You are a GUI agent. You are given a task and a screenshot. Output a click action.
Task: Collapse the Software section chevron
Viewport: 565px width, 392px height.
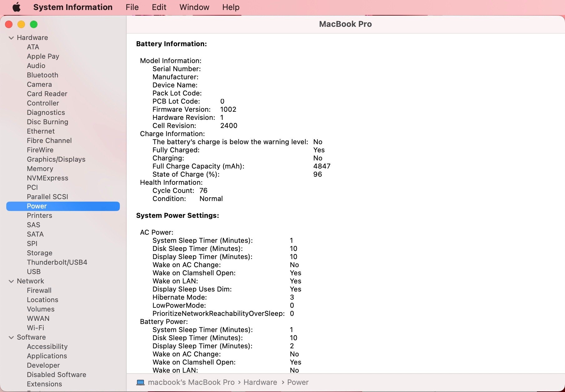pyautogui.click(x=11, y=337)
